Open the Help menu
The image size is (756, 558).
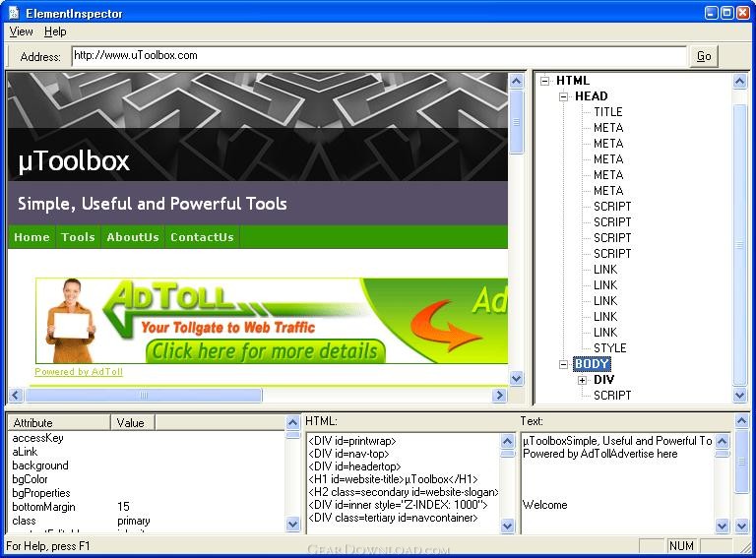click(x=55, y=31)
